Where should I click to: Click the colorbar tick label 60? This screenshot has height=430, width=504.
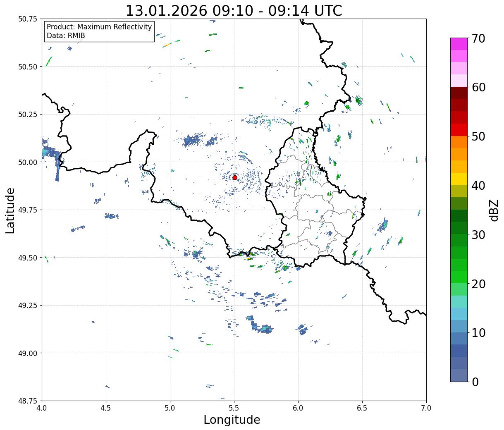pyautogui.click(x=478, y=87)
